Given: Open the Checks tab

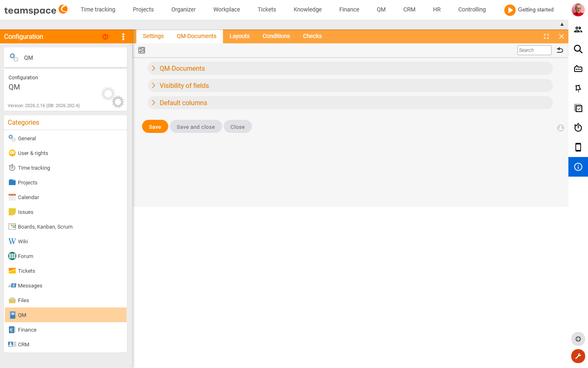Looking at the screenshot, I should pos(312,36).
